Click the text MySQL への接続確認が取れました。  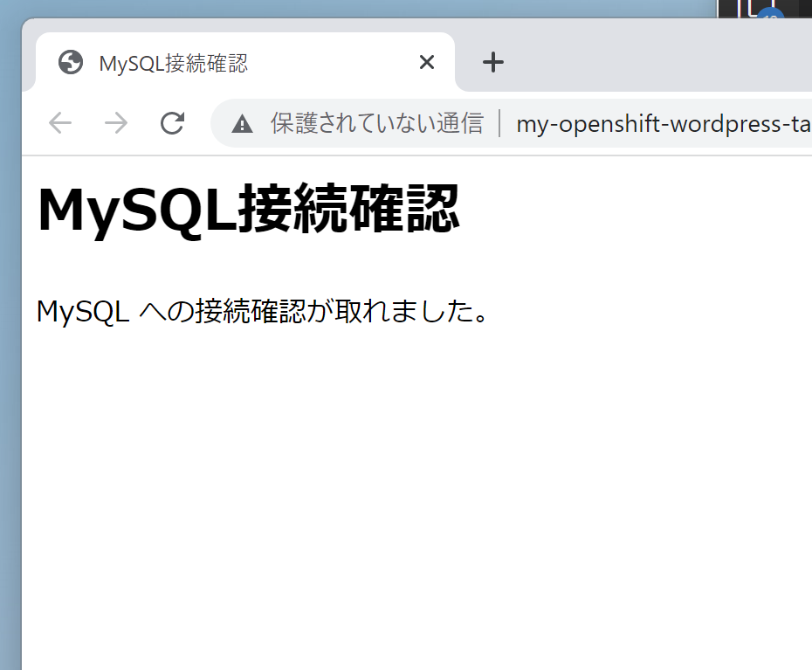262,312
